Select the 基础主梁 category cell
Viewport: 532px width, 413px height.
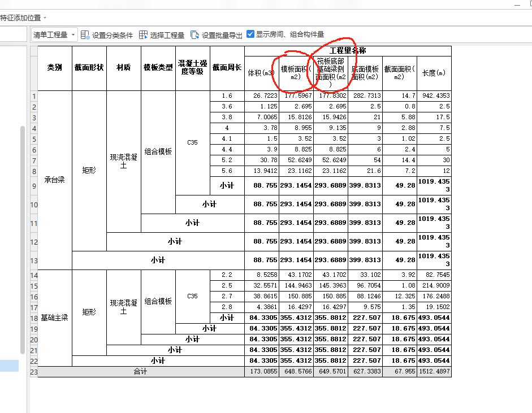[55, 318]
